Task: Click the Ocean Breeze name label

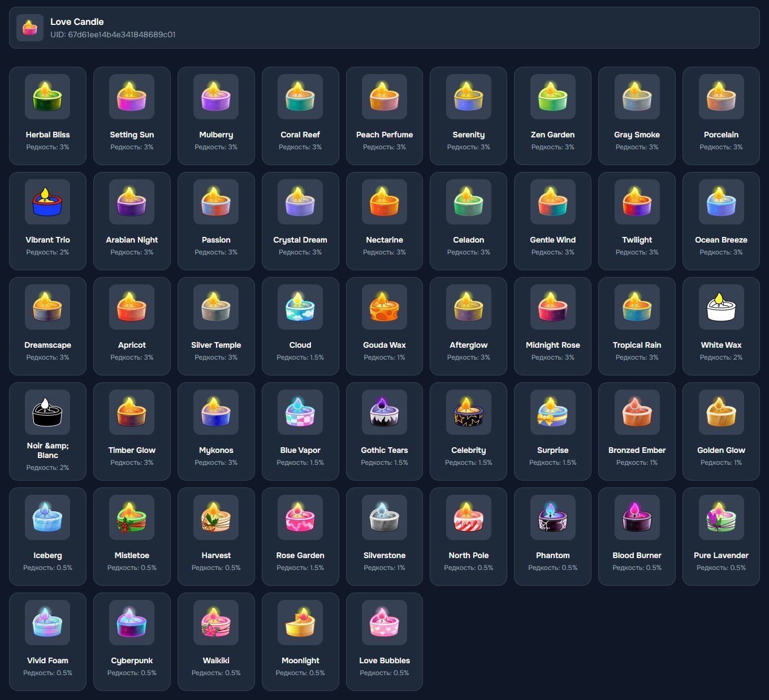Action: tap(721, 240)
